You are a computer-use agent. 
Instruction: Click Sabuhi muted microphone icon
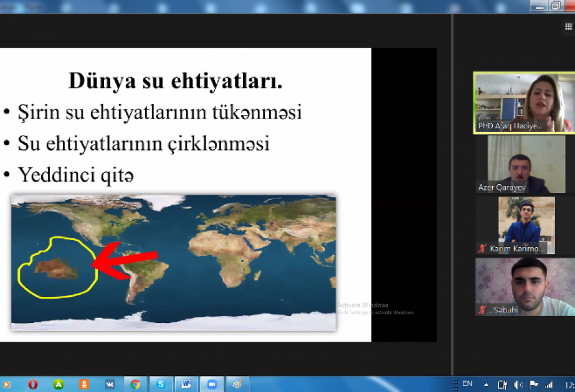tap(482, 310)
